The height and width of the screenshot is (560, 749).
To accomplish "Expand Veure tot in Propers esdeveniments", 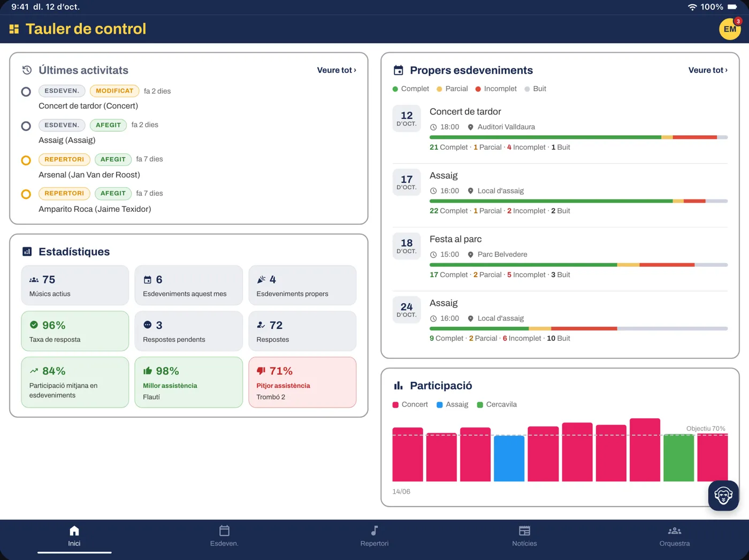I will tap(708, 70).
